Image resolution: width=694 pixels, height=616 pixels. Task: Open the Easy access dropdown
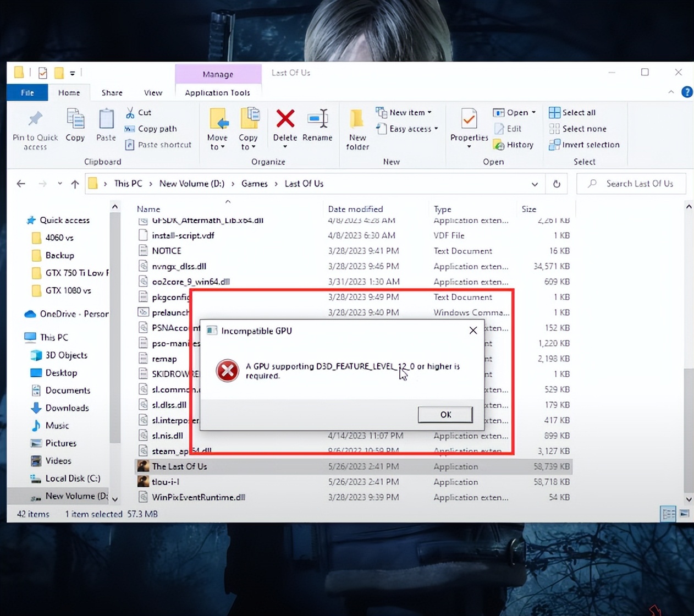pos(407,129)
